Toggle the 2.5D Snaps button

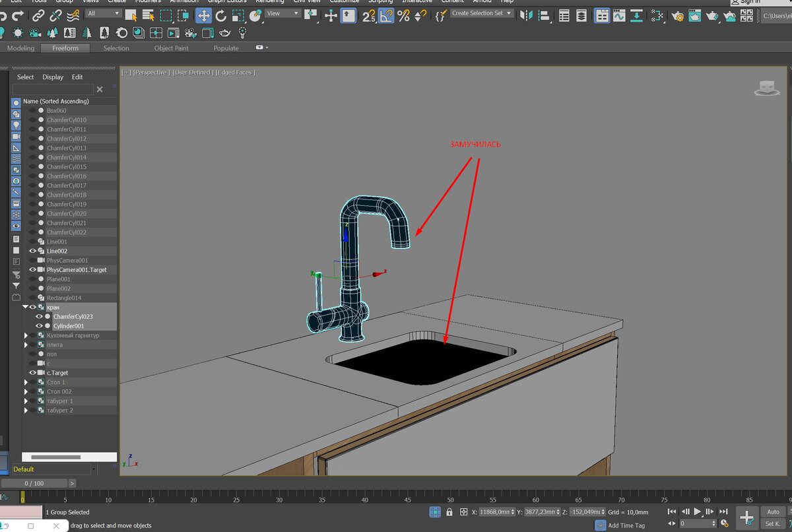(x=369, y=15)
